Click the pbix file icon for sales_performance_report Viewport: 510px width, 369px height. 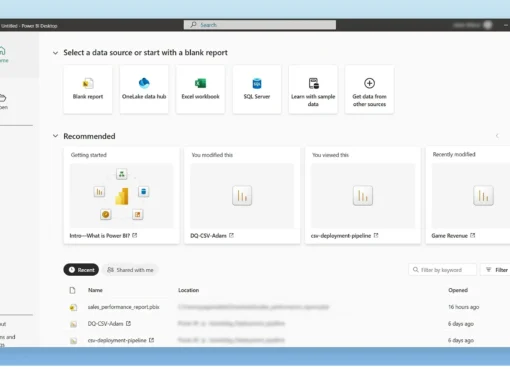pos(73,307)
